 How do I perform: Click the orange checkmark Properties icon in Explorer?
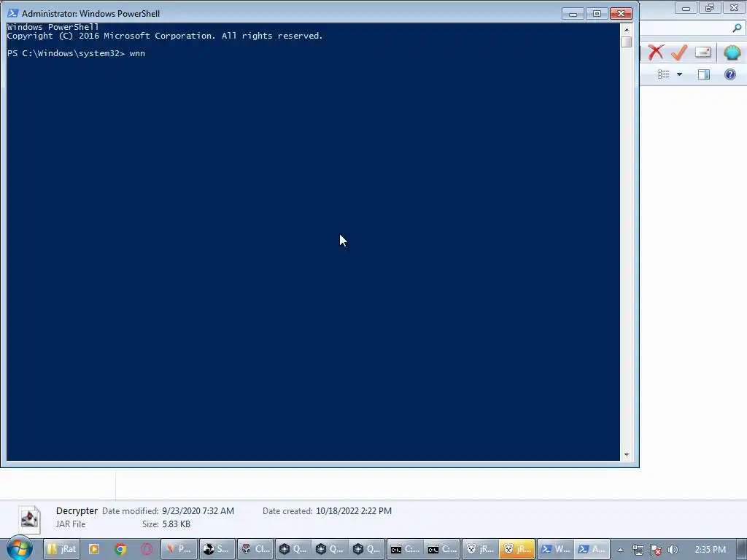tap(679, 52)
